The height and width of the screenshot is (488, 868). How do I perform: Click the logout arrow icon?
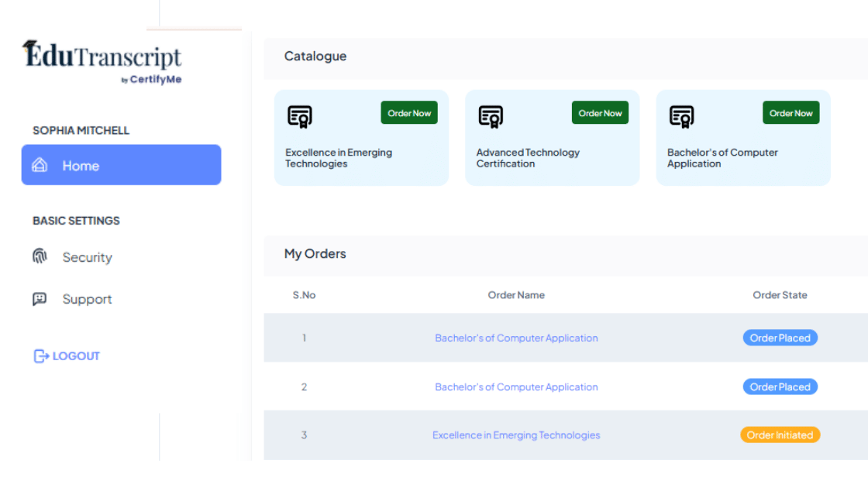pos(40,356)
